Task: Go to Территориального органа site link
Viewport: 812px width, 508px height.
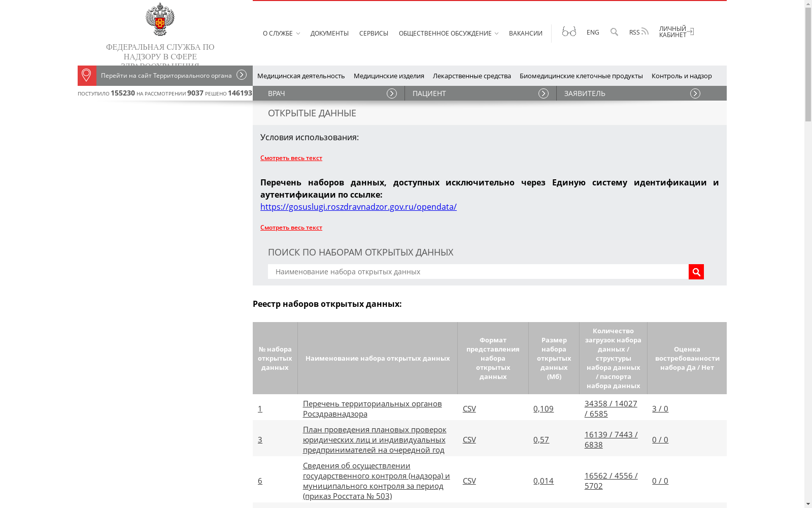Action: pos(166,76)
